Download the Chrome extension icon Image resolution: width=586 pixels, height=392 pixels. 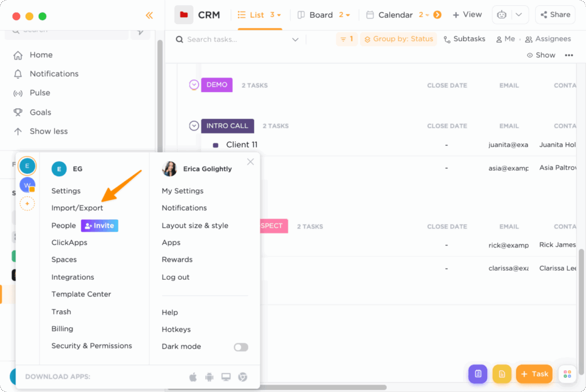pos(243,377)
